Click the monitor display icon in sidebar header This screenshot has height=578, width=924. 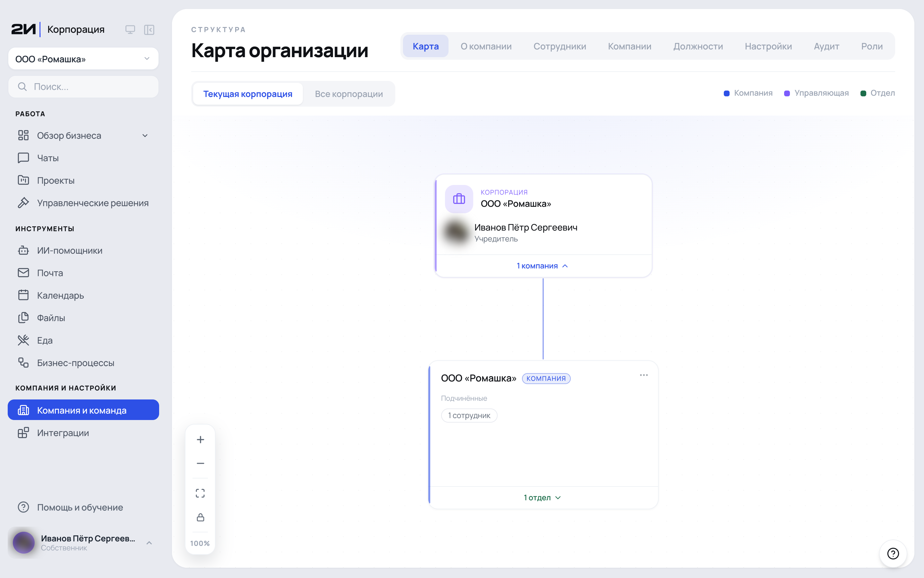[x=130, y=30]
